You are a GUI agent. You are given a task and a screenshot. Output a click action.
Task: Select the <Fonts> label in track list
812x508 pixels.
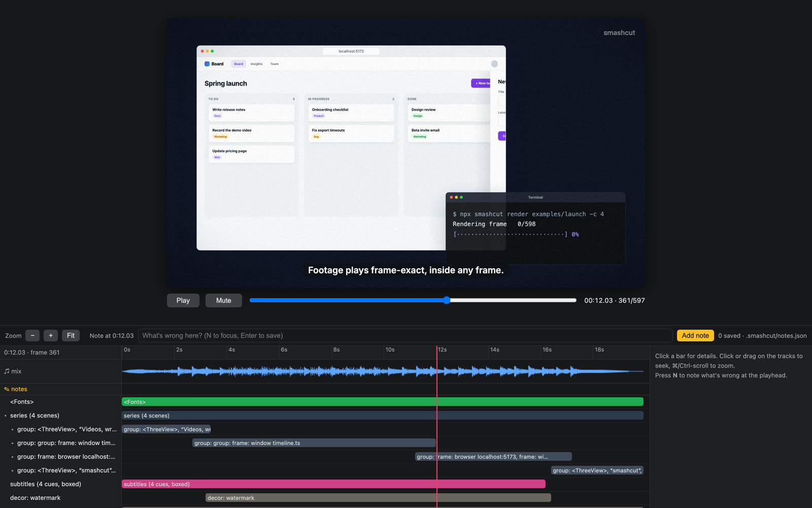pyautogui.click(x=22, y=402)
